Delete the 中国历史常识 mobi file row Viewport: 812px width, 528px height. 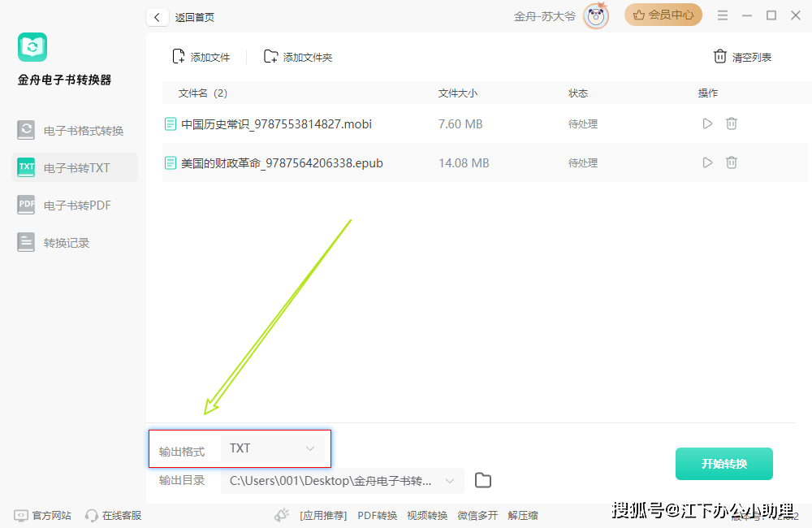coord(732,123)
